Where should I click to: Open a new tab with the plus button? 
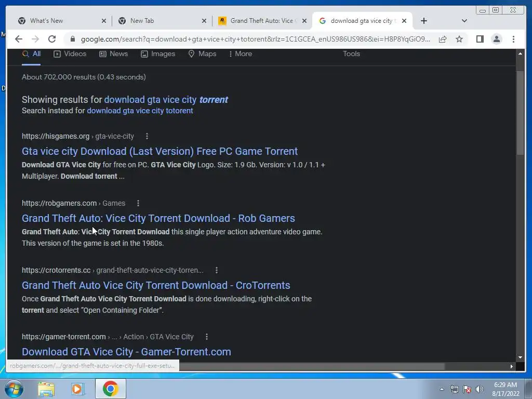(x=424, y=21)
